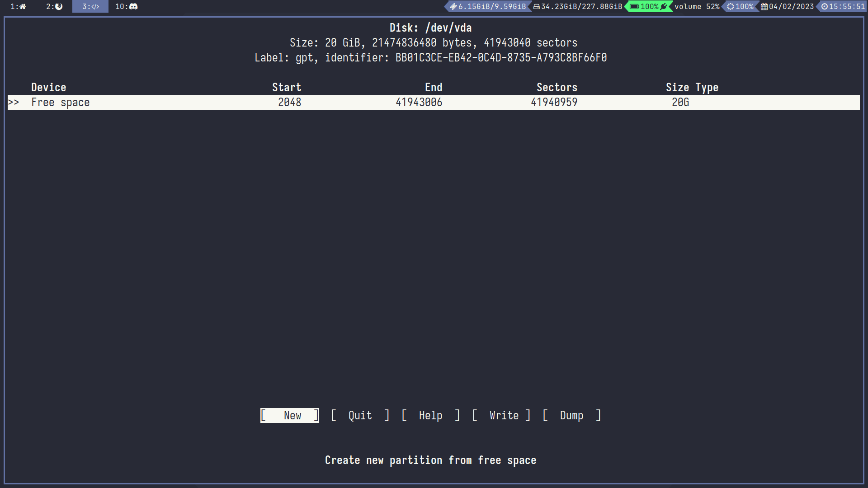Click the clock showing 15:55:51
868x488 pixels.
(x=843, y=6)
